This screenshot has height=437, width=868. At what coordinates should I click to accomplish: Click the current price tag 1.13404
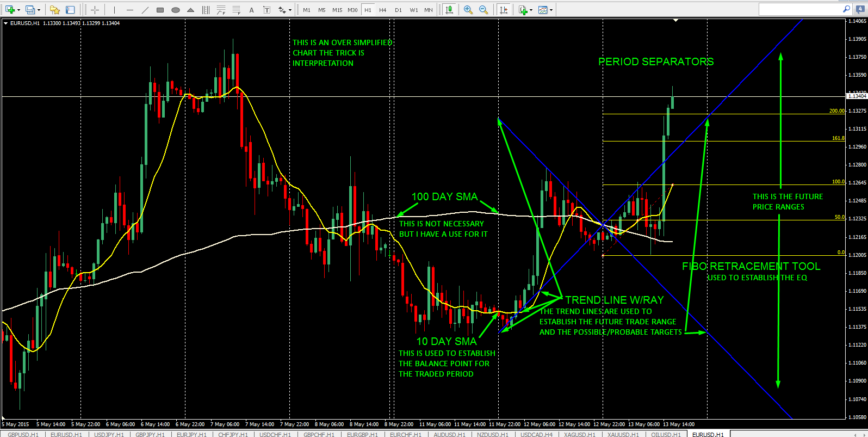click(857, 96)
